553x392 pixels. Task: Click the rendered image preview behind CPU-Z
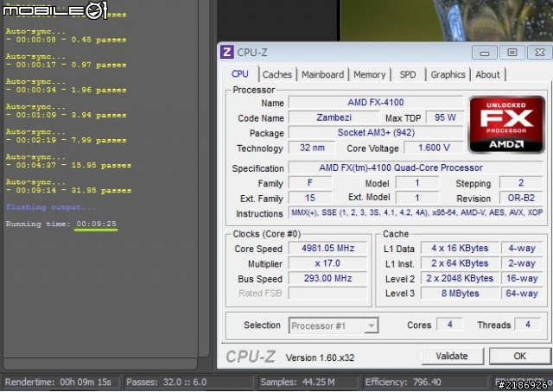446,19
